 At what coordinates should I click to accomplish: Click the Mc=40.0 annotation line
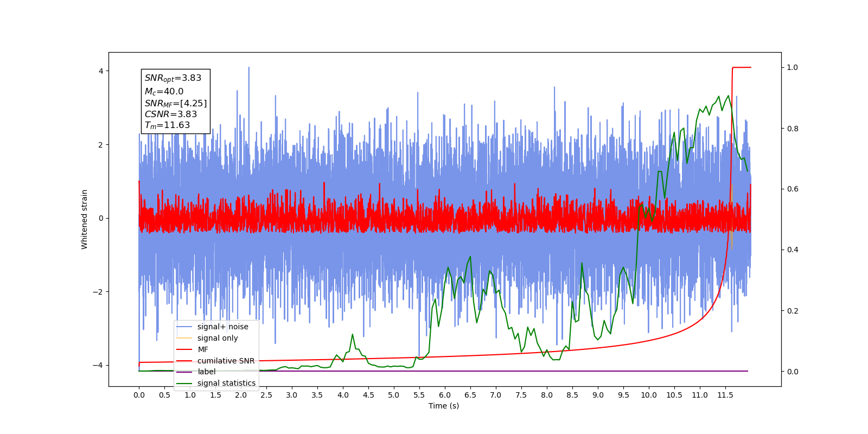164,92
